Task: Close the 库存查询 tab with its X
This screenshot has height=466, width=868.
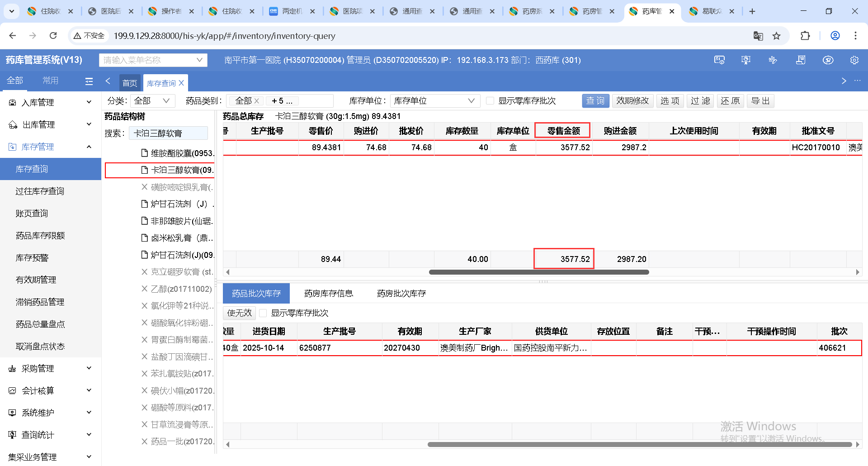Action: tap(181, 83)
